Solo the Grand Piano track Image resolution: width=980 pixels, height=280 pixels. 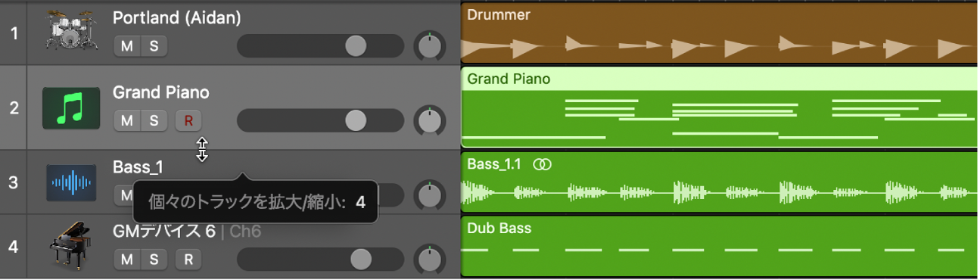[154, 120]
